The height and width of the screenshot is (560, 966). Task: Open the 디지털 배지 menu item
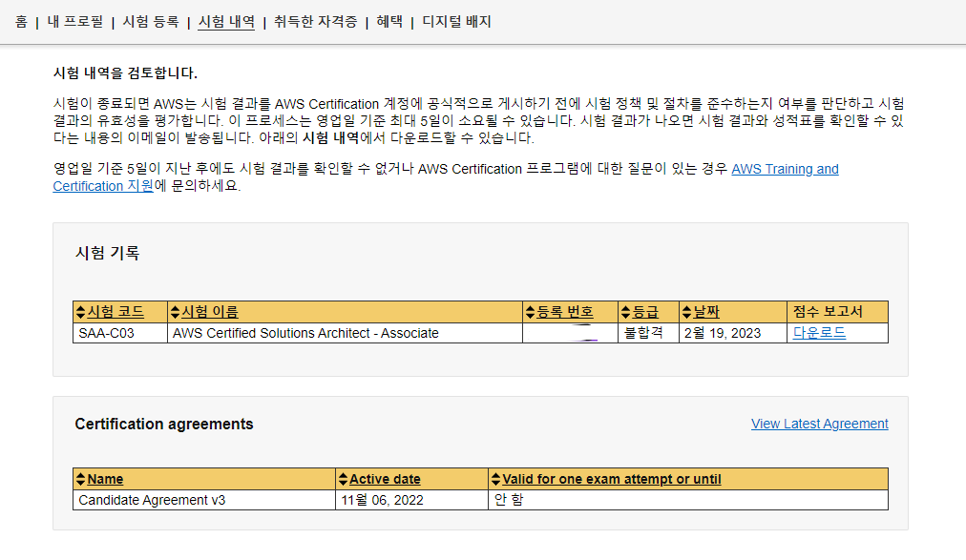456,22
